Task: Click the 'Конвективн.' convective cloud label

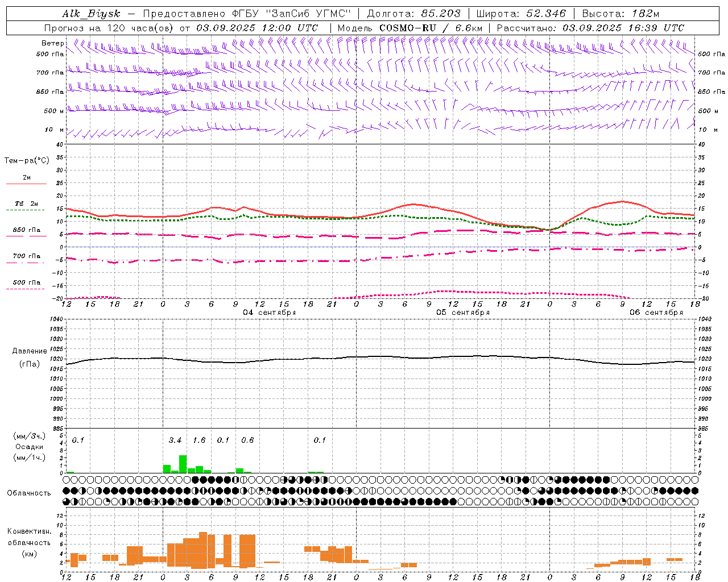Action: 29,531
